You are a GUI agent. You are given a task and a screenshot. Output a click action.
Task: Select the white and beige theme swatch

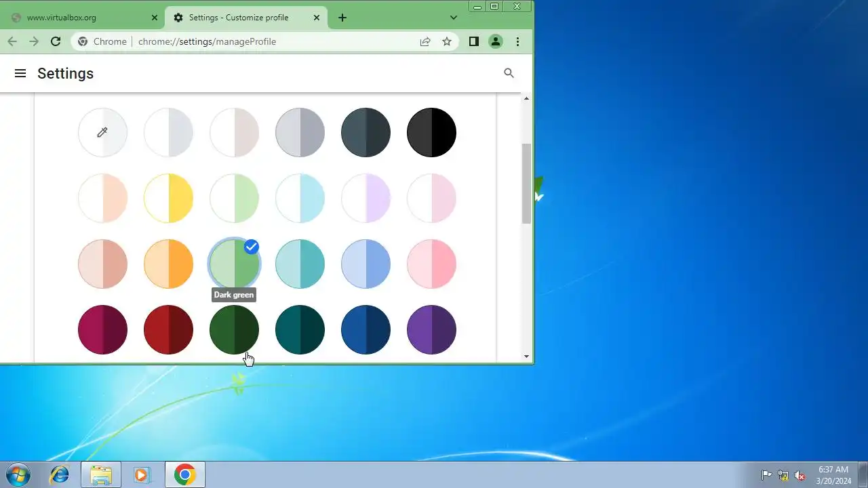pos(234,132)
